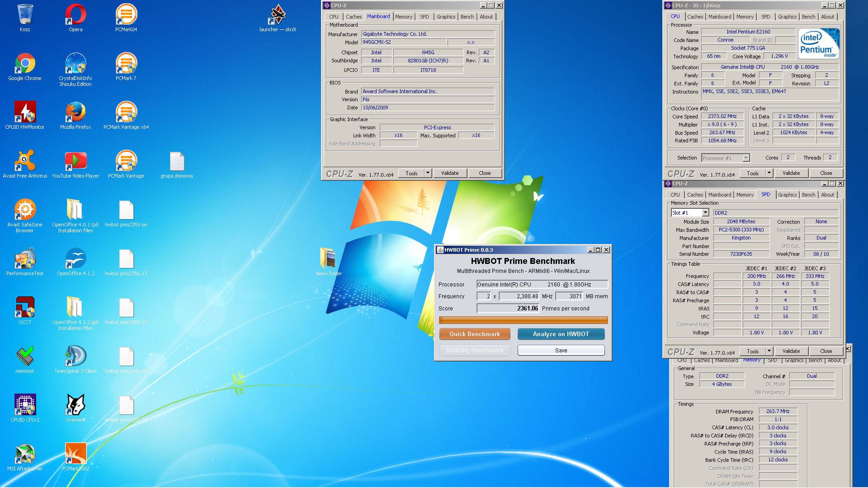This screenshot has height=488, width=868.
Task: Launch Overwolf desktop icon
Action: coord(75,408)
